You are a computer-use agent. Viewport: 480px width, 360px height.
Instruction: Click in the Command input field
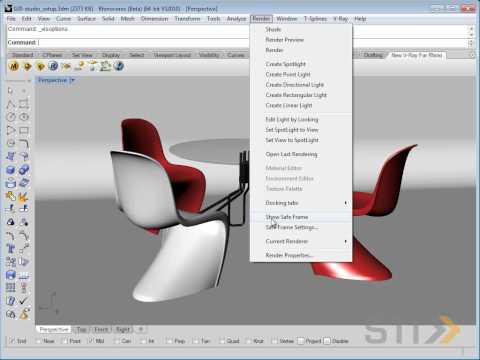[x=237, y=43]
